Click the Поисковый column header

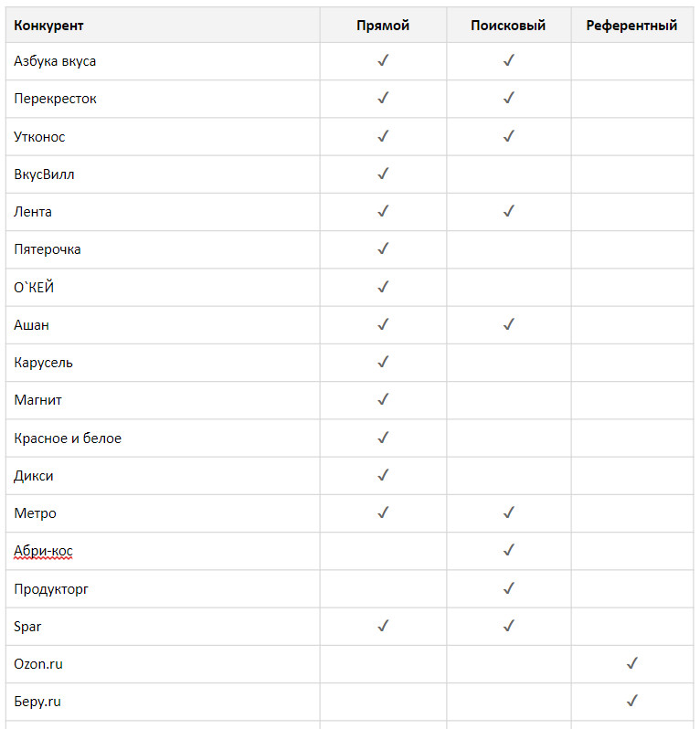click(x=508, y=26)
